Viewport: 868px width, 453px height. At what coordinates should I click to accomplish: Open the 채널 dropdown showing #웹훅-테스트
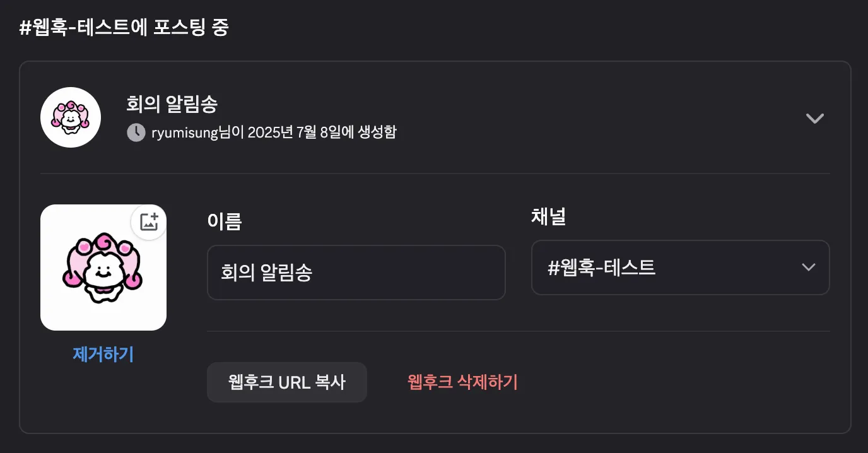(x=680, y=268)
